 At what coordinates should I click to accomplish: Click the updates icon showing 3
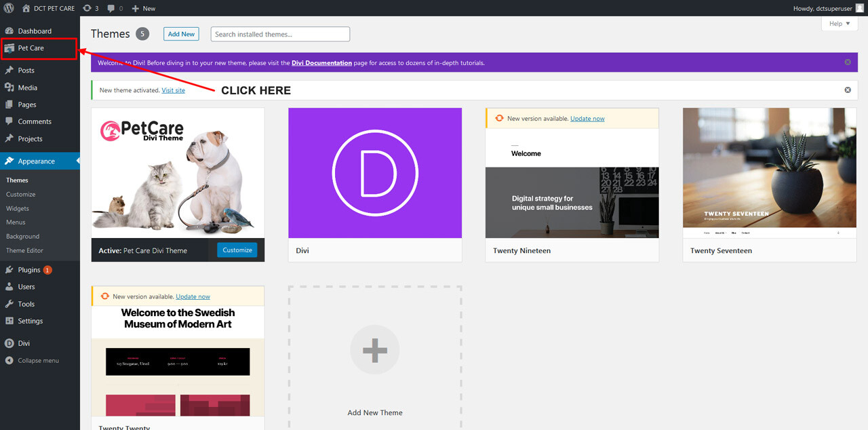[x=87, y=8]
